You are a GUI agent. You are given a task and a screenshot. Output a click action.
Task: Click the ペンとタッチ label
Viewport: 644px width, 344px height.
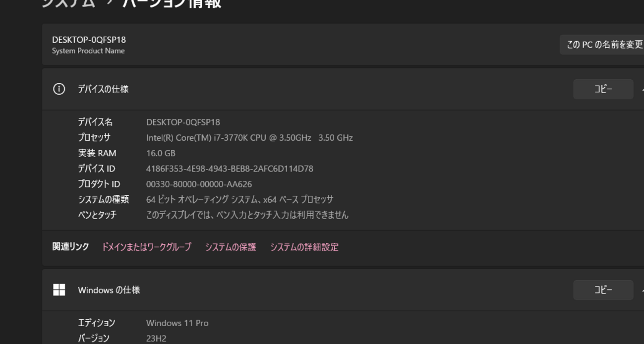tap(97, 215)
